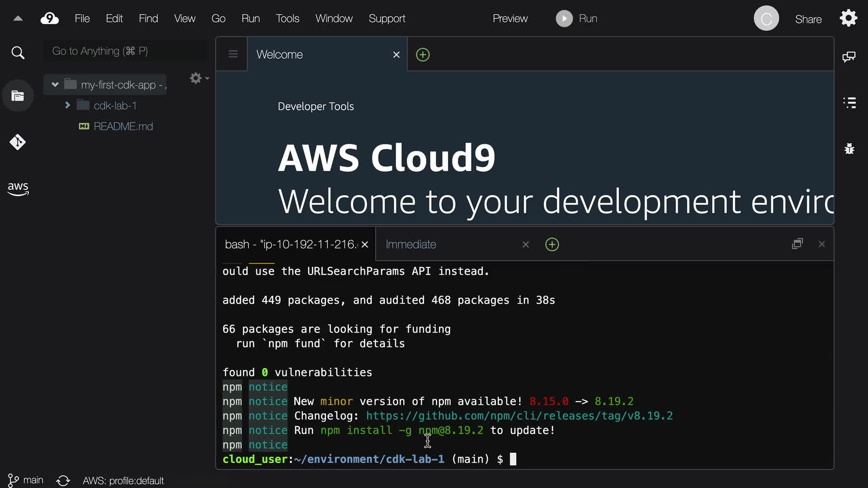Open file tree settings gear dropdown

click(x=198, y=78)
